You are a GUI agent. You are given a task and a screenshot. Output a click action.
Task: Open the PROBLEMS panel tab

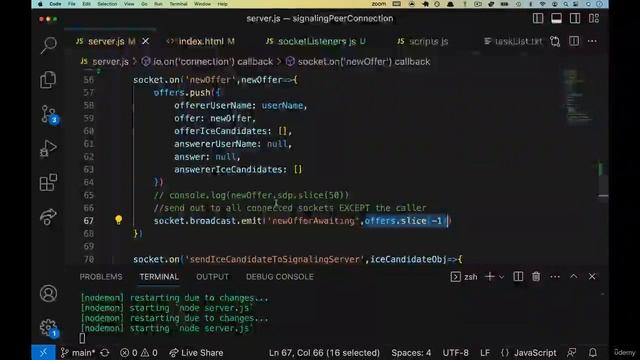tap(101, 277)
